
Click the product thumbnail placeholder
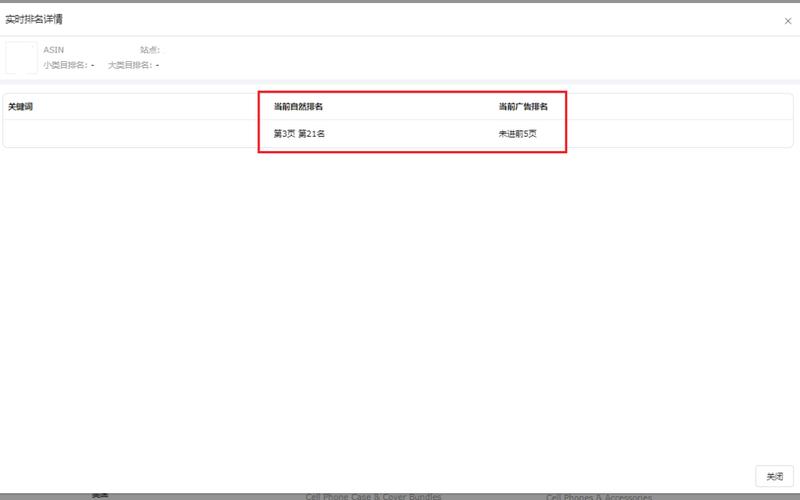click(x=21, y=58)
